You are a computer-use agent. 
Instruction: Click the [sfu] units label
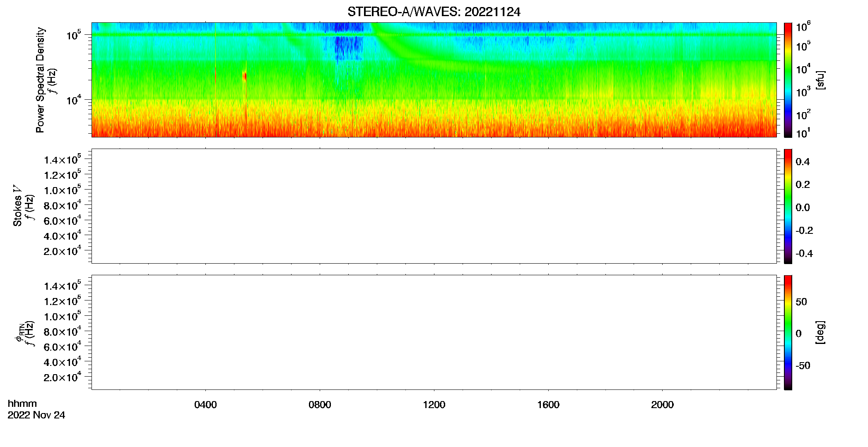tap(820, 80)
